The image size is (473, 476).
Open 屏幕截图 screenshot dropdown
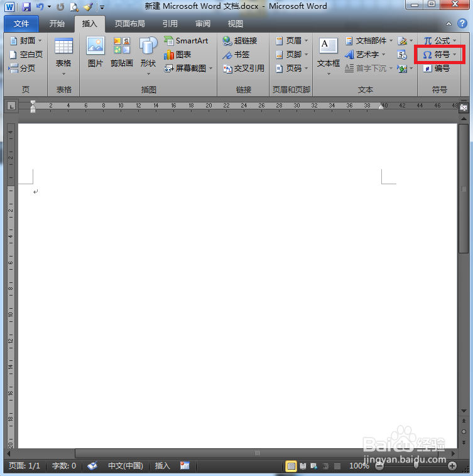(188, 69)
